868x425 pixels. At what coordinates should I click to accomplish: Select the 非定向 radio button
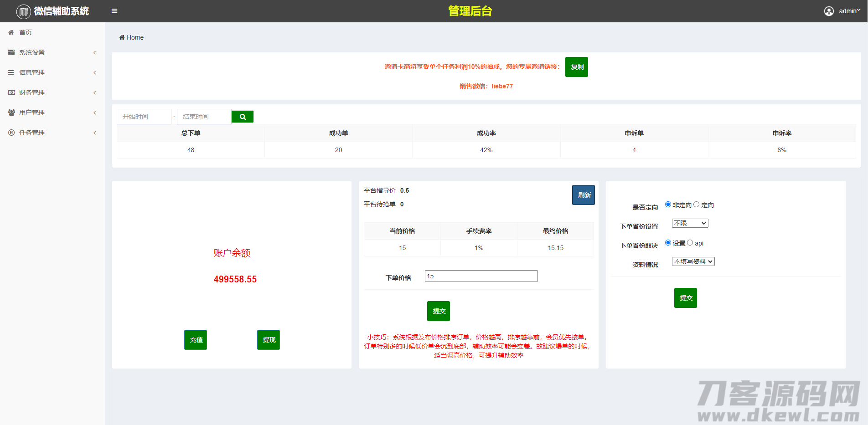(x=668, y=205)
